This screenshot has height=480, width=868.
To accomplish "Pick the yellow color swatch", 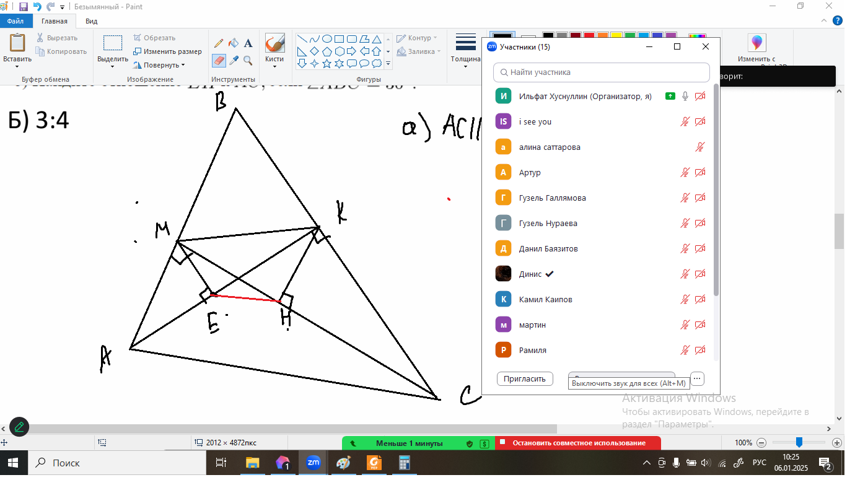I will coord(616,36).
